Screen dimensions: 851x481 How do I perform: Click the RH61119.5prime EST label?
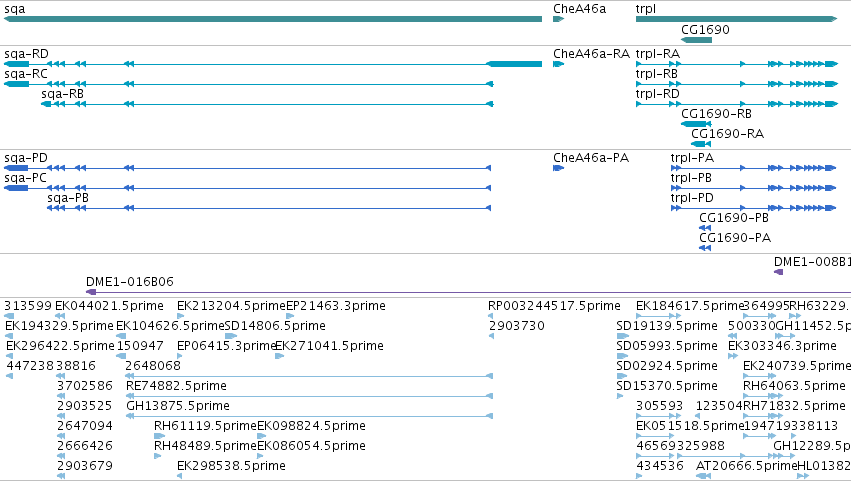tap(205, 426)
